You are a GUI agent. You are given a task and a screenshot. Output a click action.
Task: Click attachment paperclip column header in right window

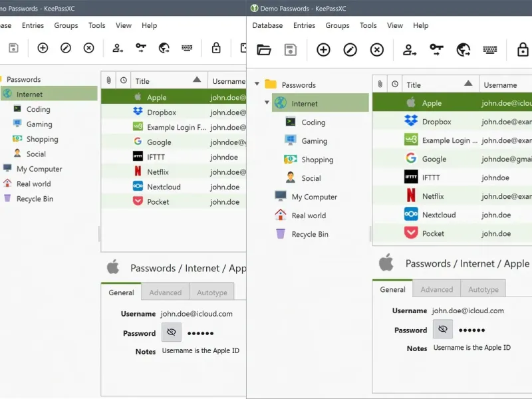380,84
